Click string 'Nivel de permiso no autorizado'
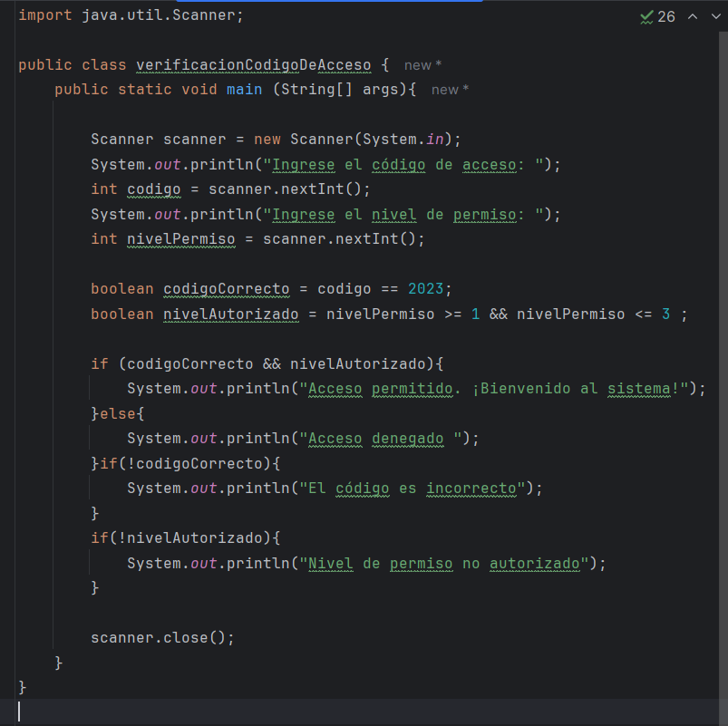This screenshot has width=728, height=726. [444, 563]
